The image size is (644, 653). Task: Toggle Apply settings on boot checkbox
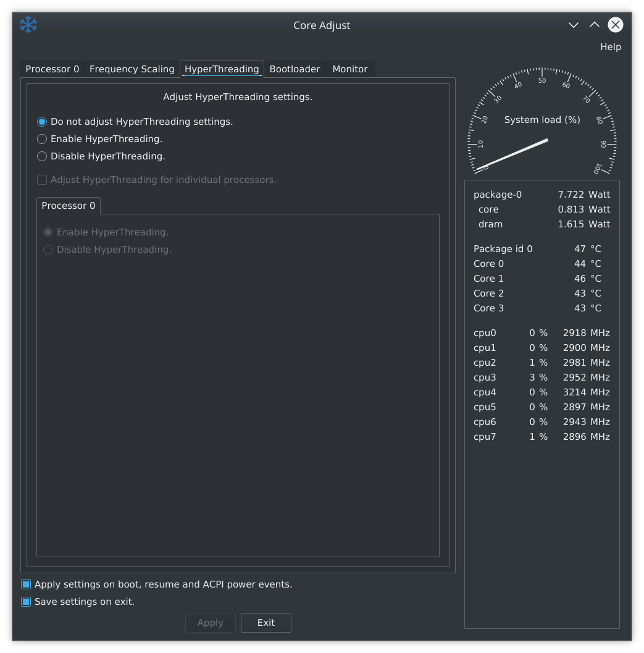click(157, 584)
